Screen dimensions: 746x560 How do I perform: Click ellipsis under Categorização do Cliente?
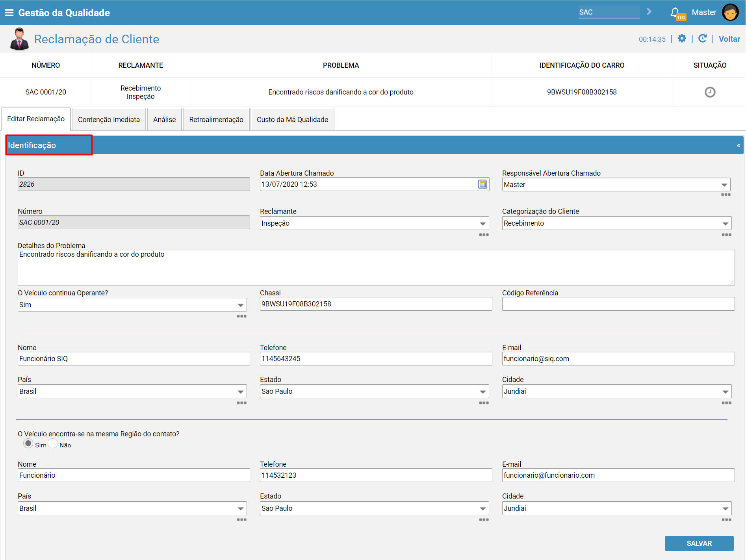click(x=726, y=235)
